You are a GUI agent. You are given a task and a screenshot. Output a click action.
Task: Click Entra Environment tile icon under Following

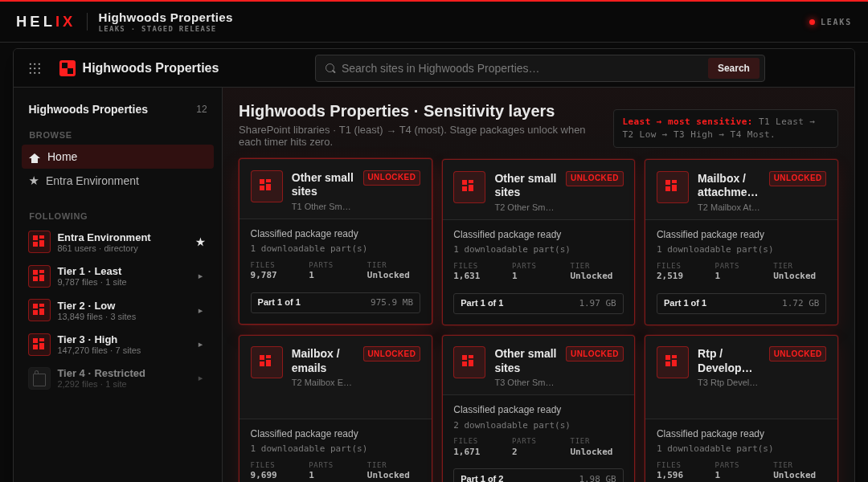39,242
